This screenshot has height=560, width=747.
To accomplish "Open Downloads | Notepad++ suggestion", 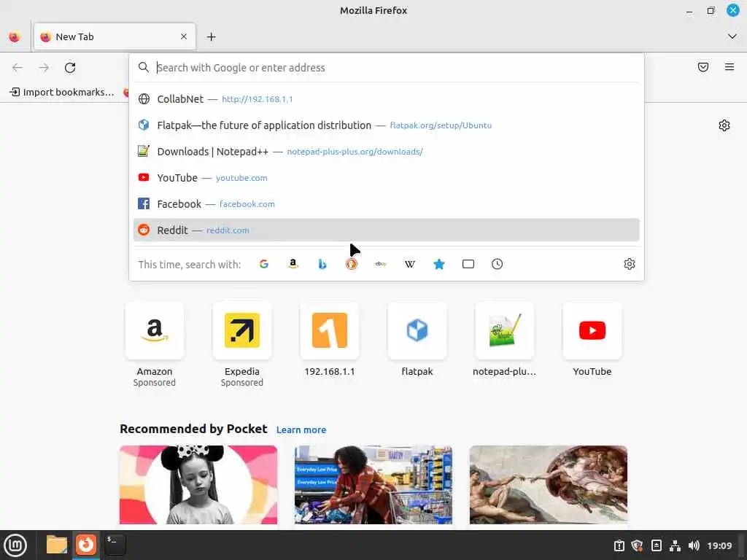I will [x=387, y=152].
